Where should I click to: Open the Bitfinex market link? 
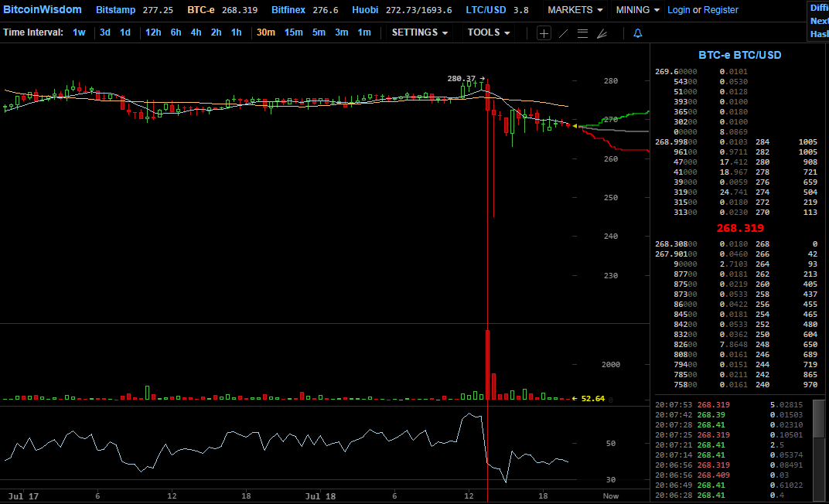[288, 10]
